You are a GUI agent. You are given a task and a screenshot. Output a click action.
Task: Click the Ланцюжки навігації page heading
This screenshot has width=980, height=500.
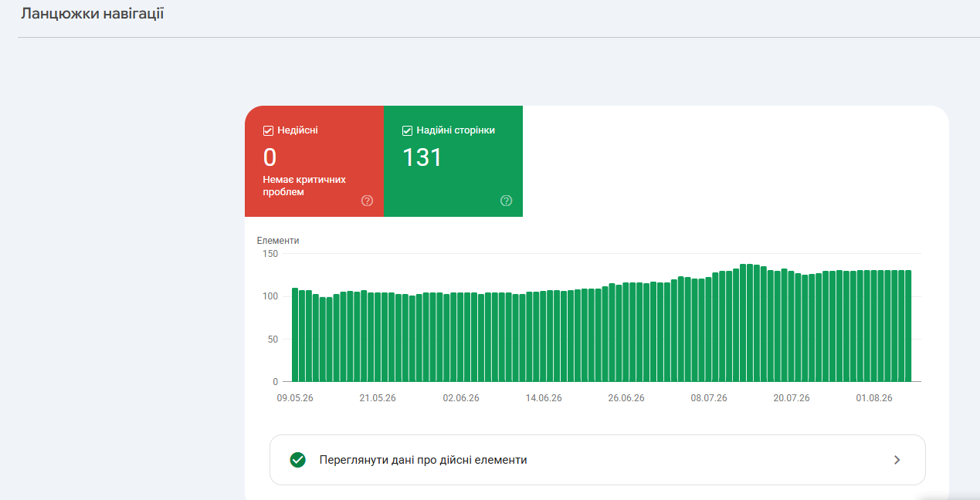pos(92,14)
